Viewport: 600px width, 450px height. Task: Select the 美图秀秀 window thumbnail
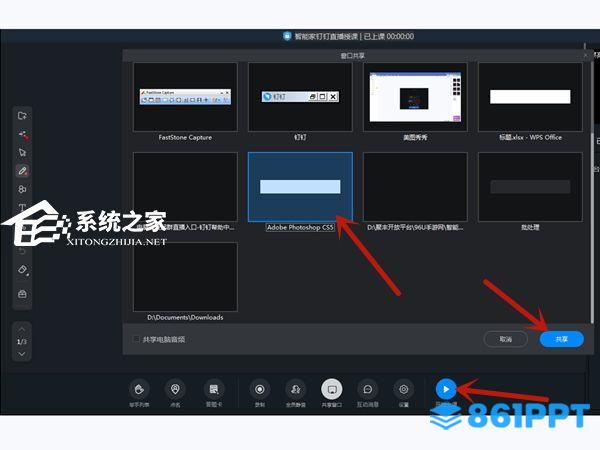click(x=415, y=97)
